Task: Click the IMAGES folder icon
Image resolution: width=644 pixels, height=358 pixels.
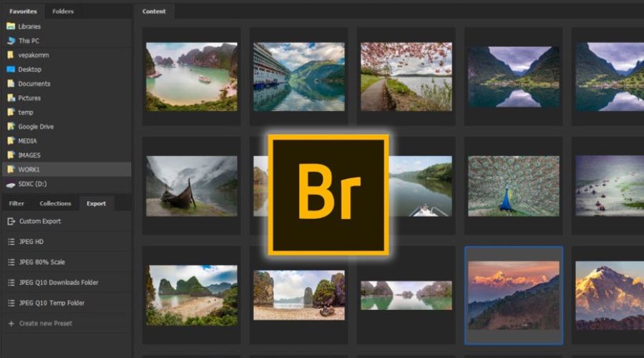Action: point(11,155)
